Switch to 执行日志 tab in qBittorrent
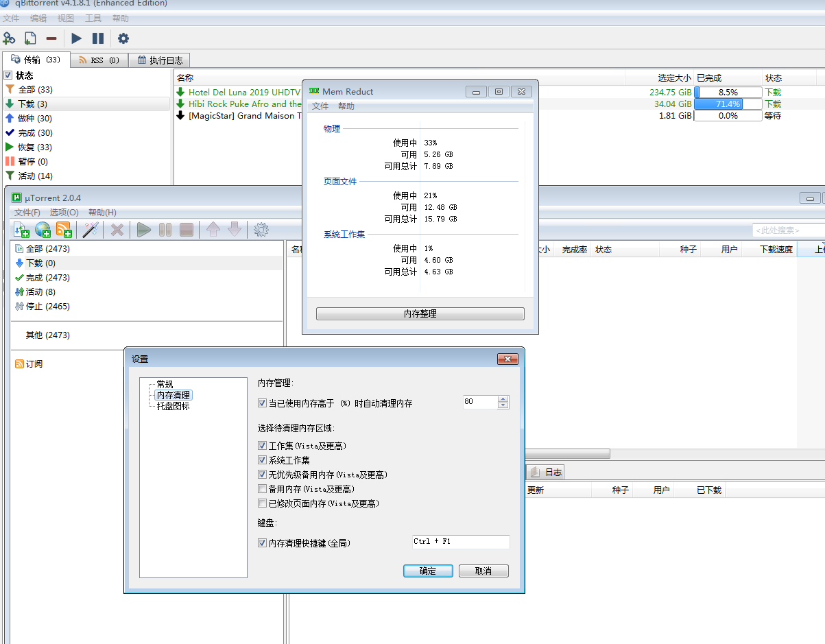This screenshot has width=825, height=644. click(x=159, y=60)
